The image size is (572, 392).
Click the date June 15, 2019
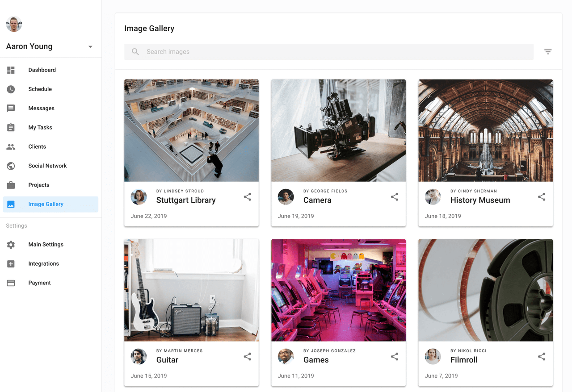(149, 376)
